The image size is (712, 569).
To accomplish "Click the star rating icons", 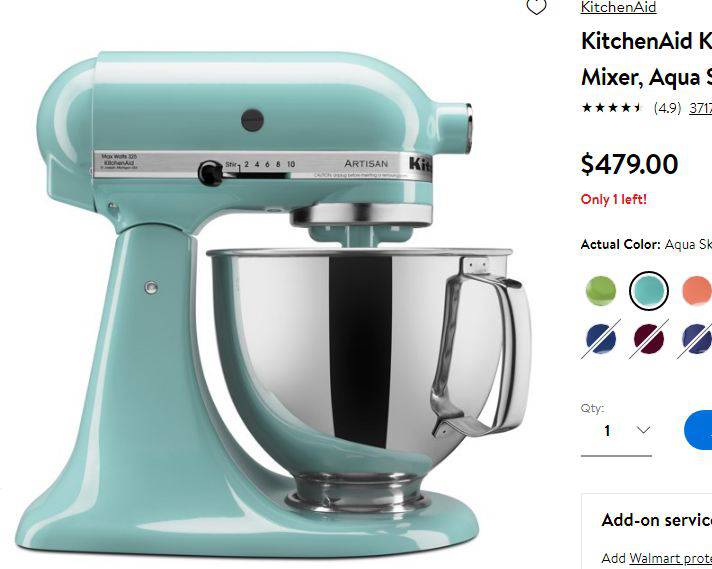I will coord(612,108).
